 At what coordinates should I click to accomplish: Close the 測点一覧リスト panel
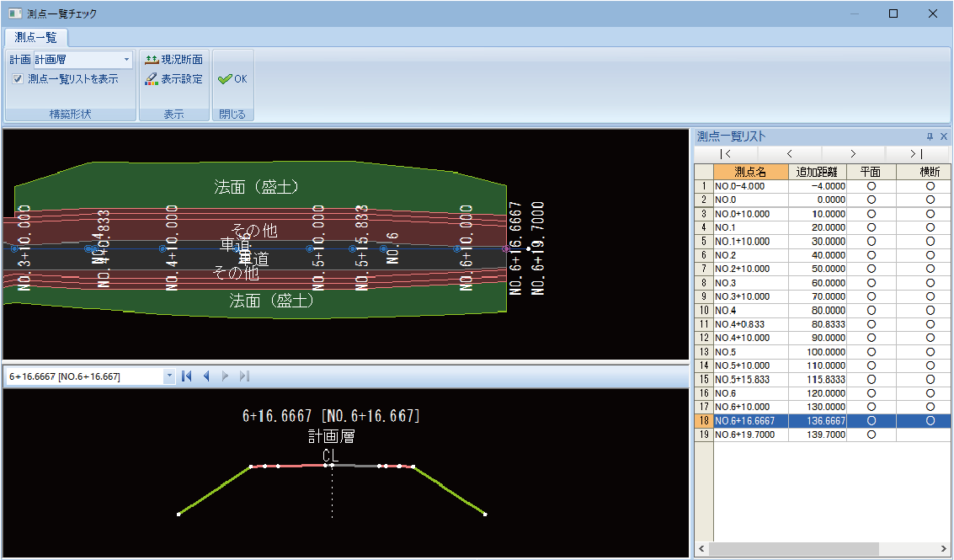pyautogui.click(x=944, y=136)
